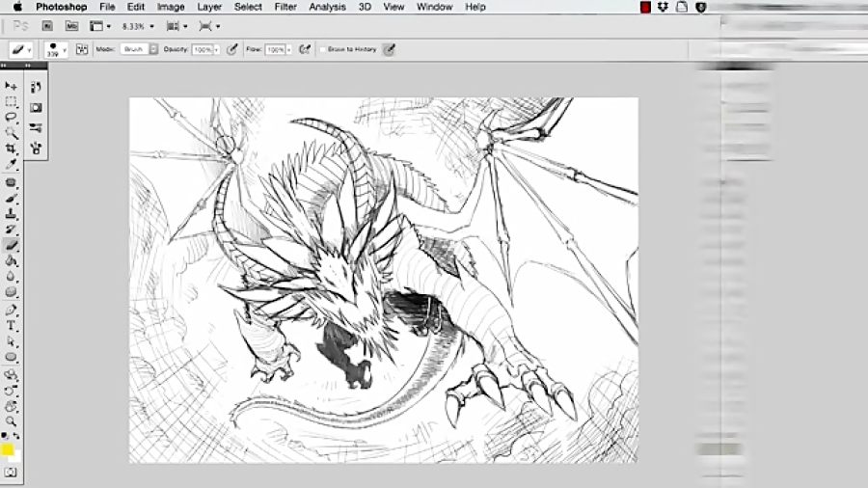The height and width of the screenshot is (488, 868).
Task: Select the Eraser tool in toolbox
Action: 11,245
